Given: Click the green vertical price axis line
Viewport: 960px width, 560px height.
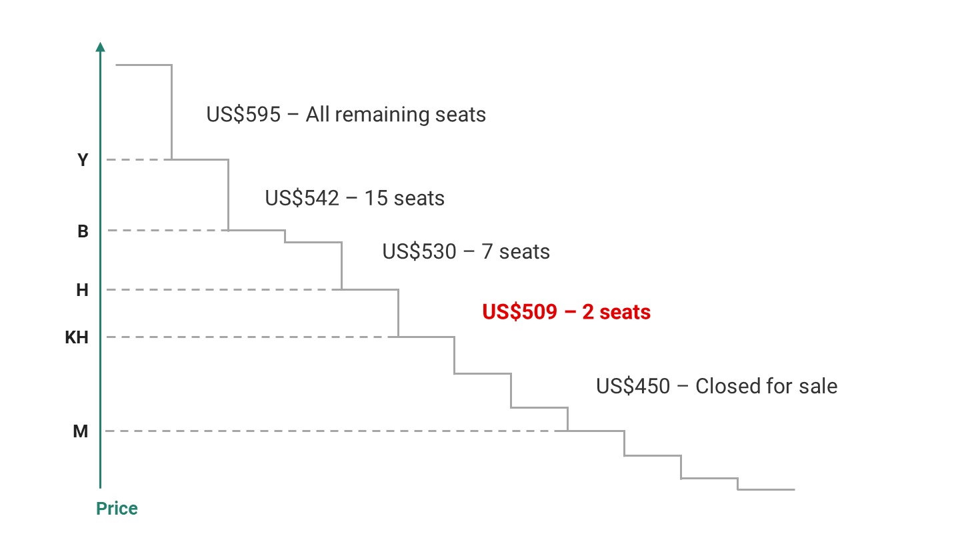Looking at the screenshot, I should coord(100,267).
